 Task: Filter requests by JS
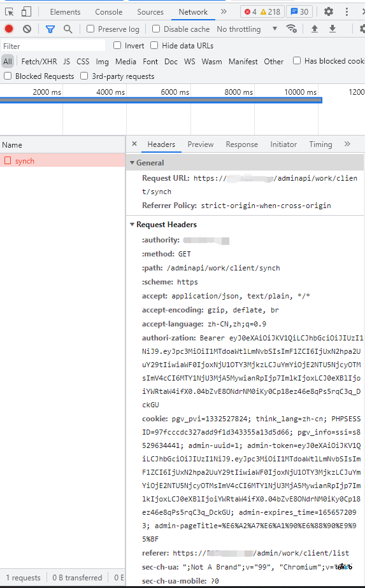(x=66, y=62)
